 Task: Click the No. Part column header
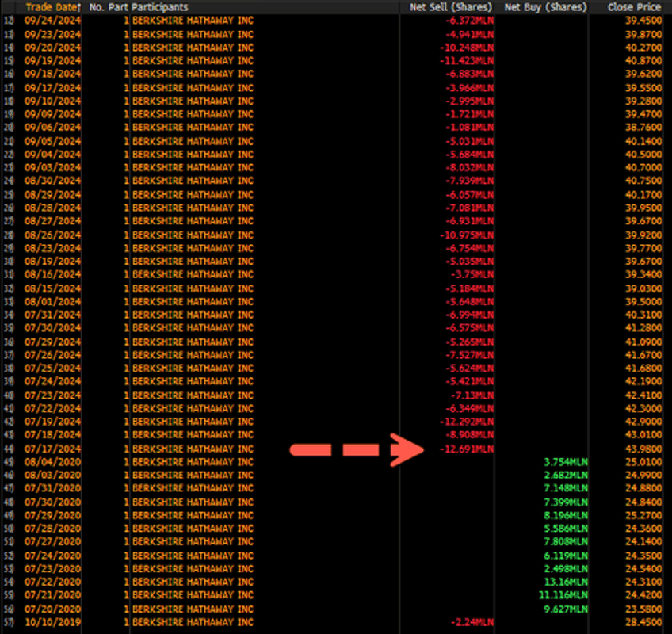[x=109, y=7]
